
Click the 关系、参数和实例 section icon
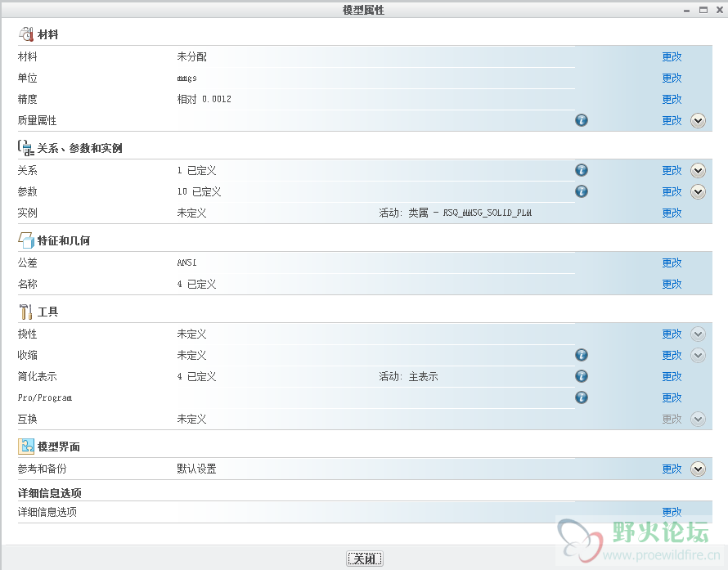tap(26, 147)
